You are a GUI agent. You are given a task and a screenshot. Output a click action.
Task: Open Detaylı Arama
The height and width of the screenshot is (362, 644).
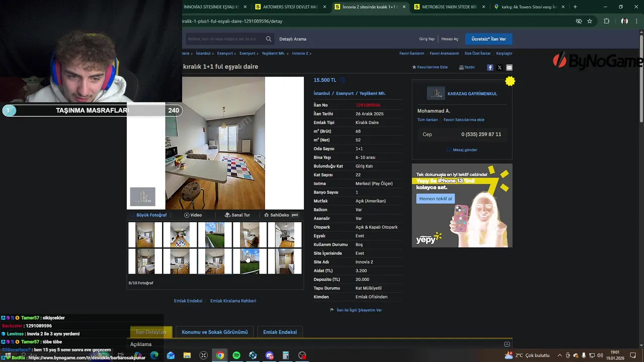tap(293, 39)
